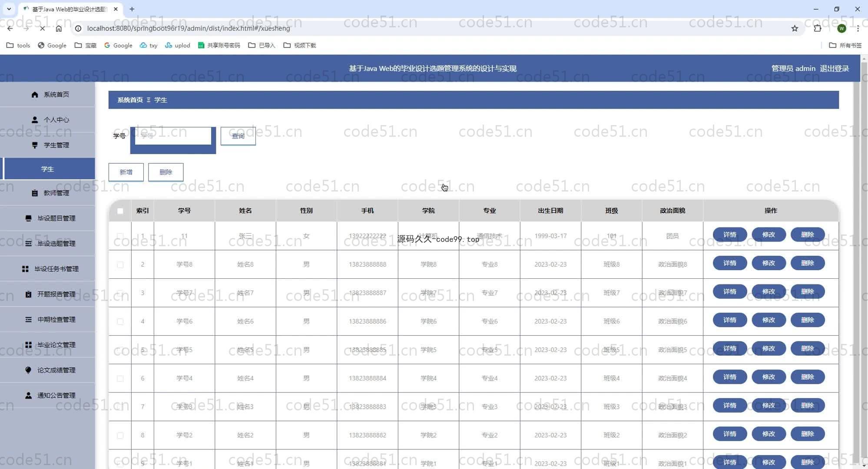Click 退出登录 to log out
The width and height of the screenshot is (868, 469).
tap(834, 69)
